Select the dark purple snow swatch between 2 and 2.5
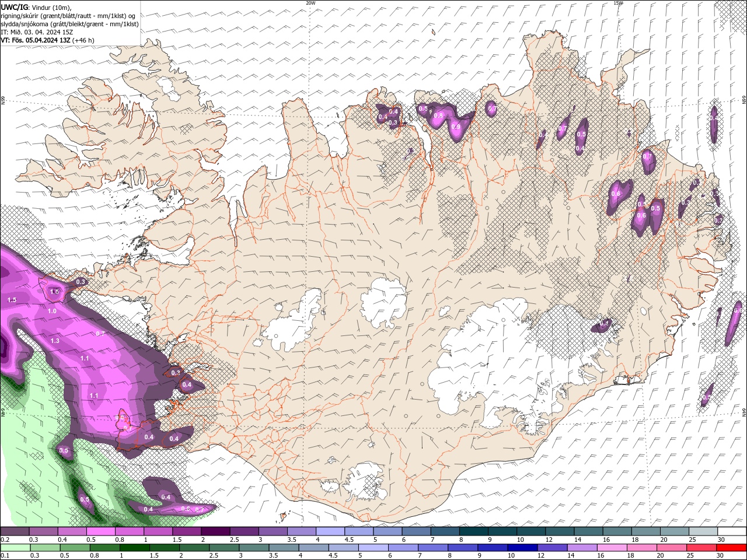747x560 pixels. pyautogui.click(x=215, y=531)
